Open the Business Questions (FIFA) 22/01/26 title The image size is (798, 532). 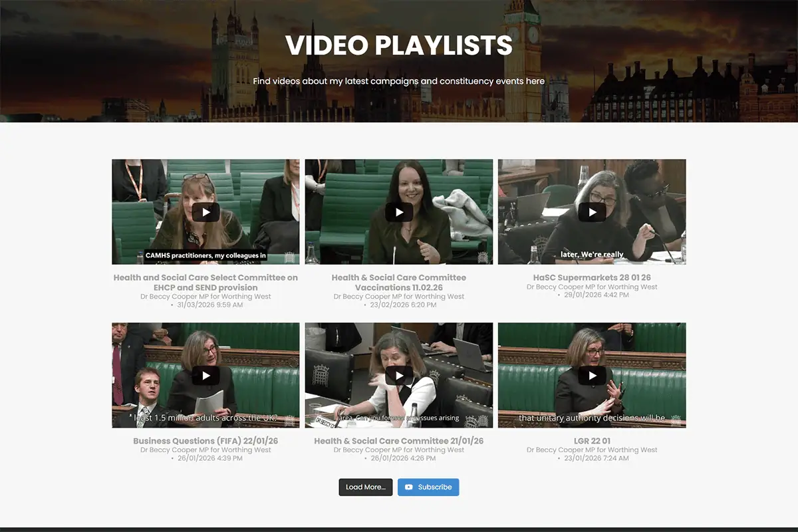point(205,441)
